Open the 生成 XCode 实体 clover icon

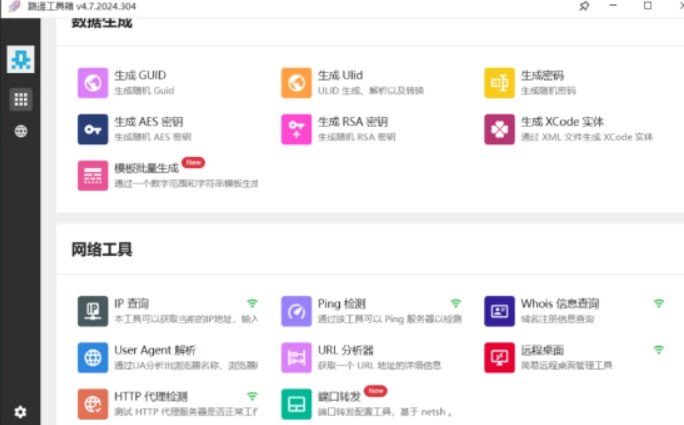coord(499,129)
